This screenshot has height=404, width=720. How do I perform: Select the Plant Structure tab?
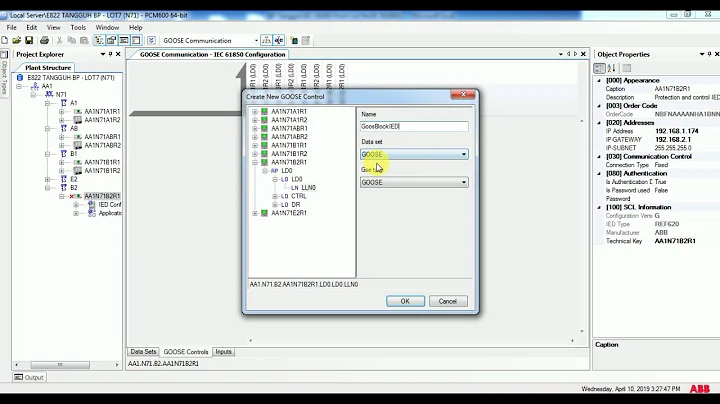tap(48, 67)
